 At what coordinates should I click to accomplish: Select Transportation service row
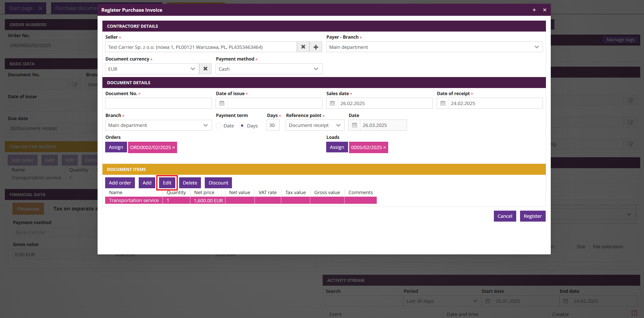coord(134,200)
